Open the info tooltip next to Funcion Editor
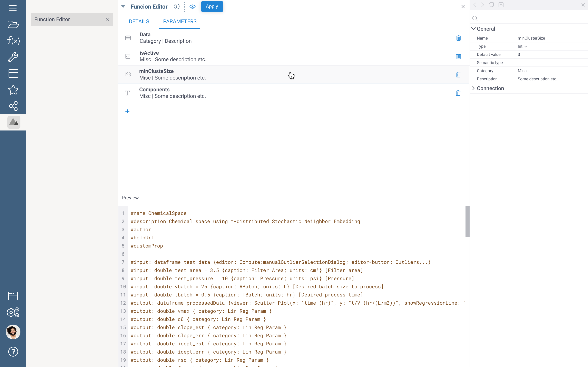This screenshot has height=367, width=588. click(x=176, y=7)
